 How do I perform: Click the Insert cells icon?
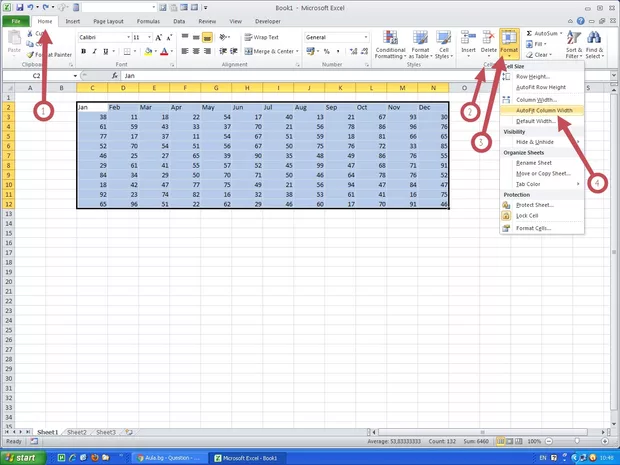(x=469, y=43)
